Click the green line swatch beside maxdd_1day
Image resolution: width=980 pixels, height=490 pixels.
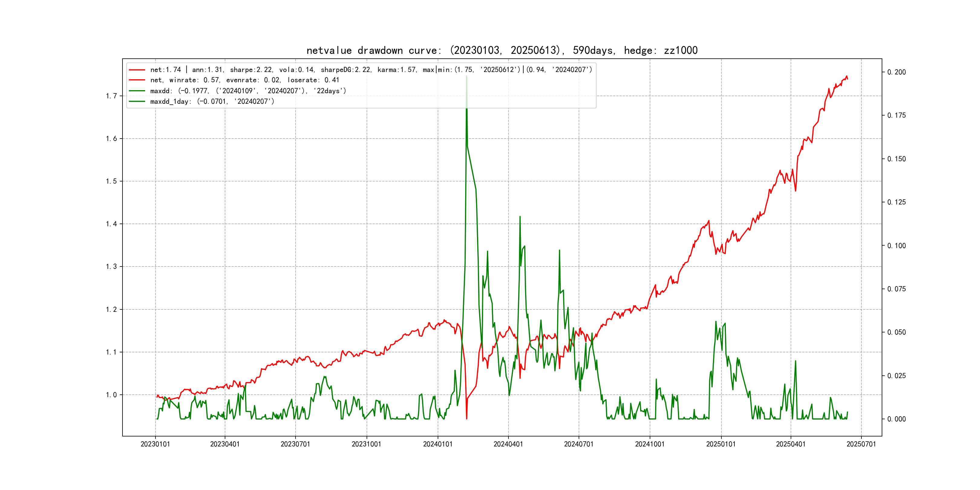pyautogui.click(x=137, y=102)
